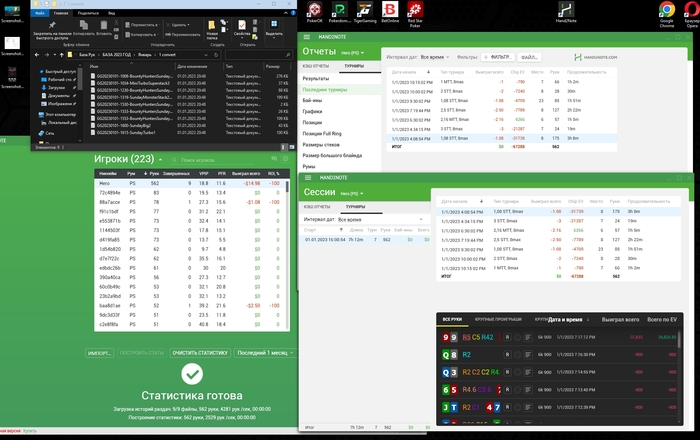Click ОЧИСТИТЬ СТАТИСТИКУ button
This screenshot has width=700, height=440.
pos(200,353)
